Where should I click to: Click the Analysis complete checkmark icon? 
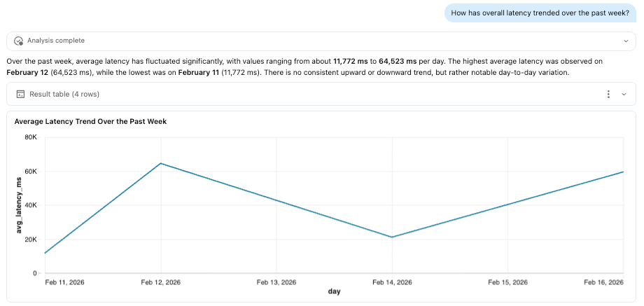click(18, 41)
